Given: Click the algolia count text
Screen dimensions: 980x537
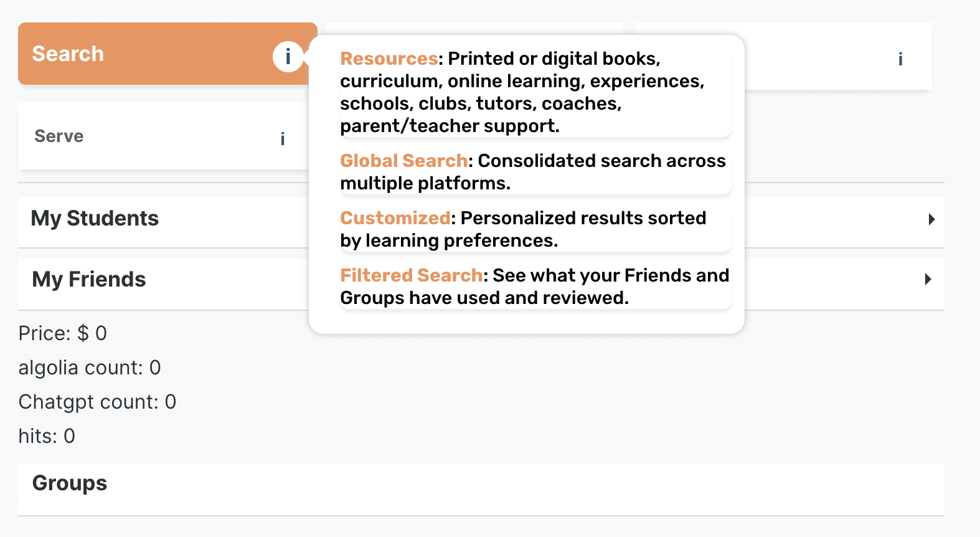Looking at the screenshot, I should tap(90, 368).
